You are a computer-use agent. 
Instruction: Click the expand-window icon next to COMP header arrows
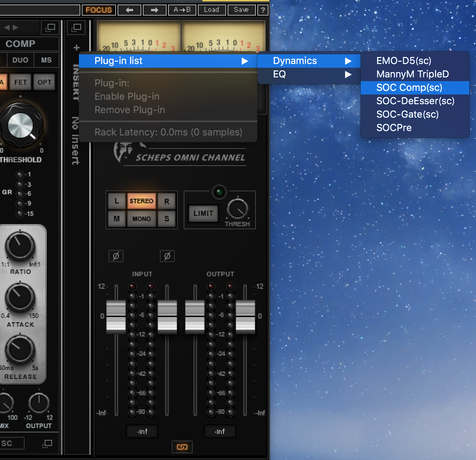(x=50, y=28)
